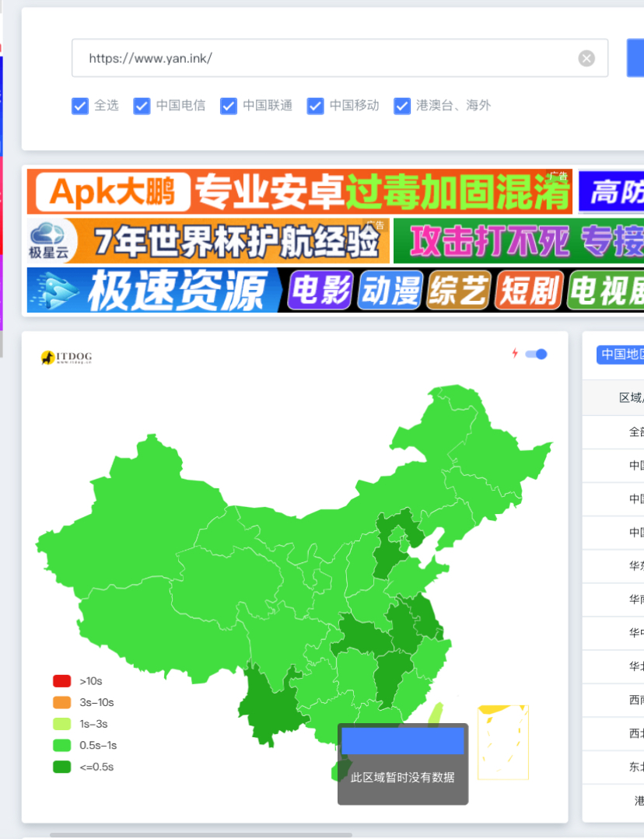This screenshot has width=644, height=839.
Task: Click the light green 1s-3s legend swatch
Action: [x=62, y=724]
